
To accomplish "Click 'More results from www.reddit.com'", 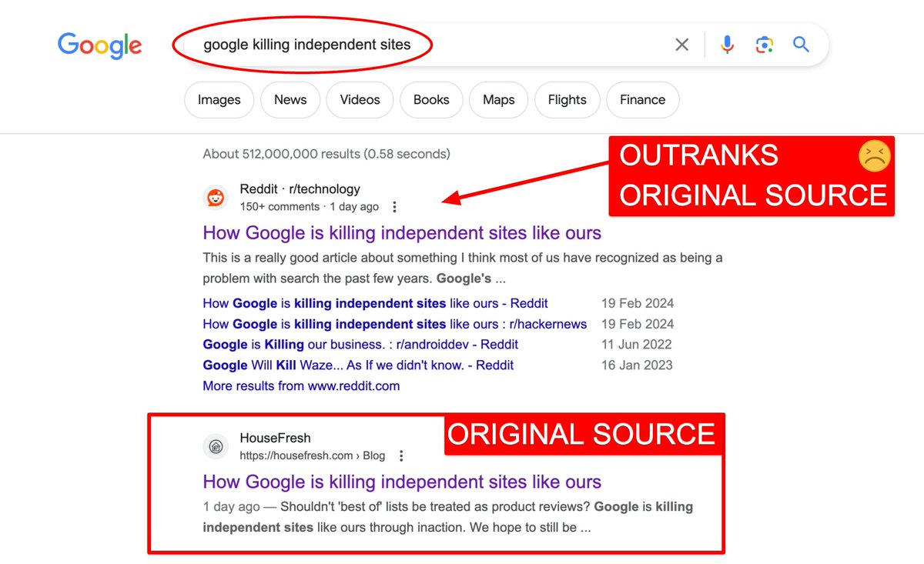I will [x=301, y=385].
